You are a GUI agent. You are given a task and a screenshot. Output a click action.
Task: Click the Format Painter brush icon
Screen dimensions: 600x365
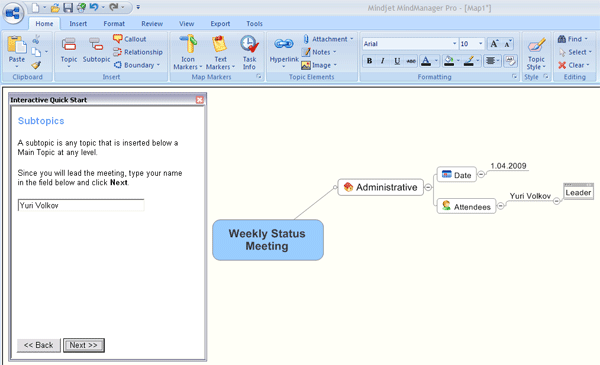click(x=36, y=65)
